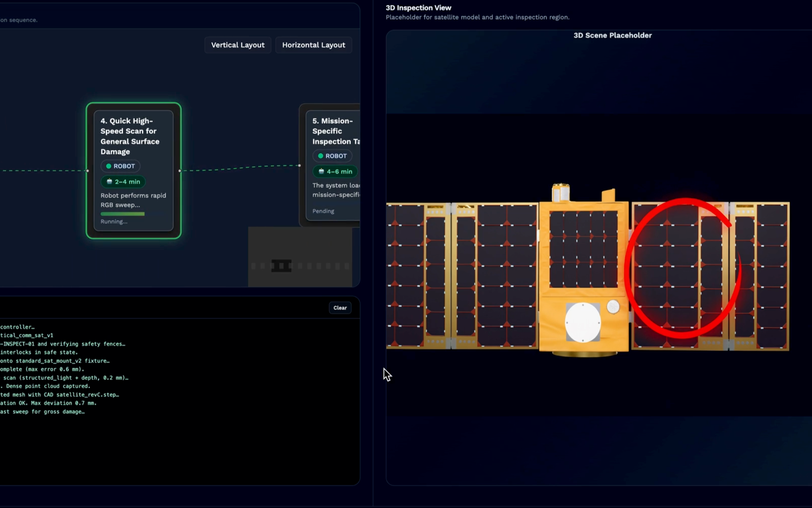Click the cylindrical instrument atop the satellite

tap(561, 193)
